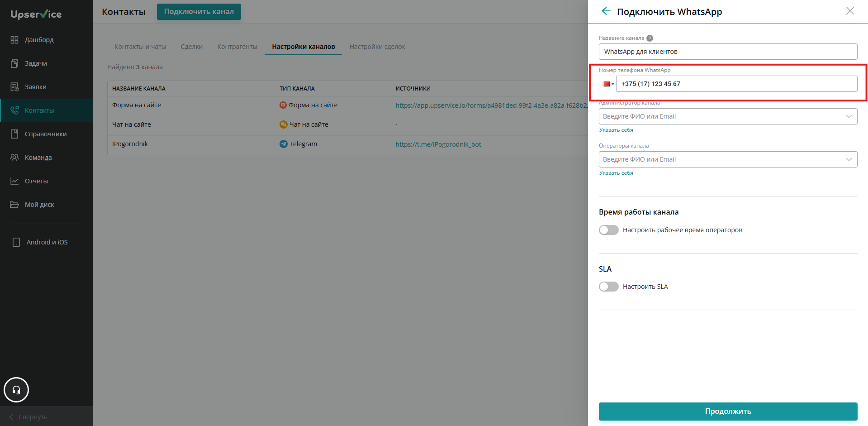Open Задачи clipboard icon in sidebar

(14, 63)
